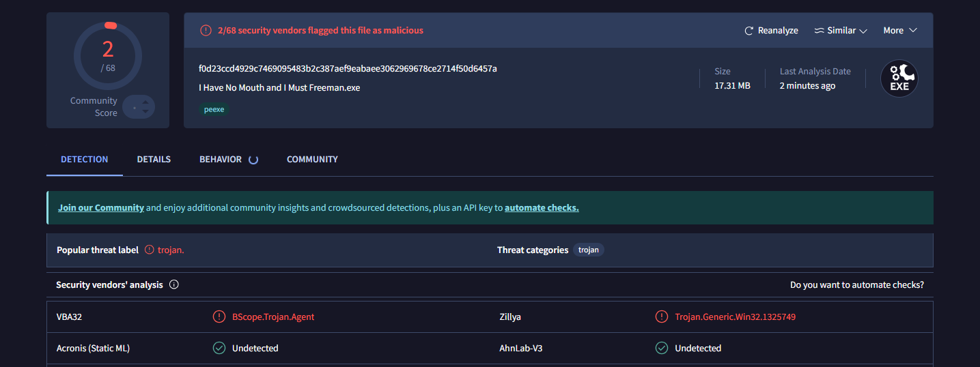
Task: Follow the Join our Community link
Action: (x=101, y=207)
